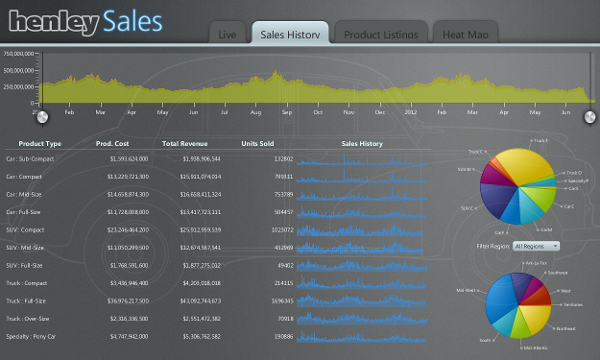Switch to the Live tab

coord(227,33)
